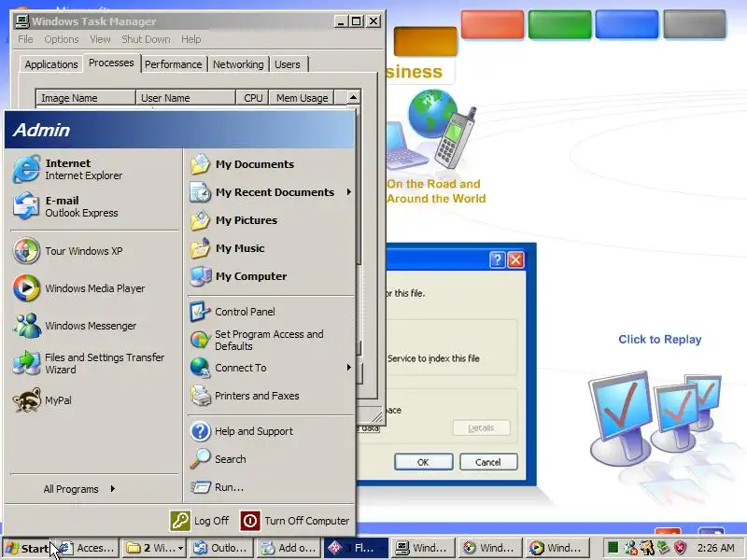Select the Processes tab
The image size is (747, 560).
111,63
